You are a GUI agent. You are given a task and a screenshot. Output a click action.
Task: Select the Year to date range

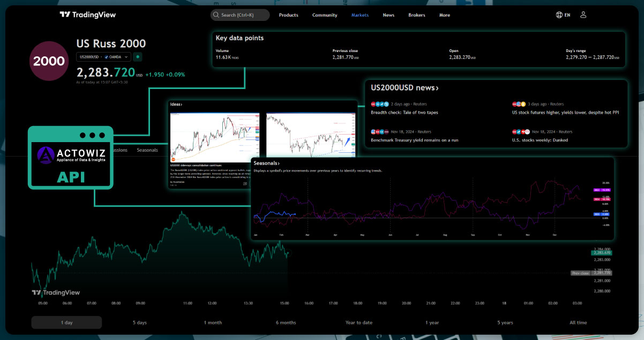359,322
